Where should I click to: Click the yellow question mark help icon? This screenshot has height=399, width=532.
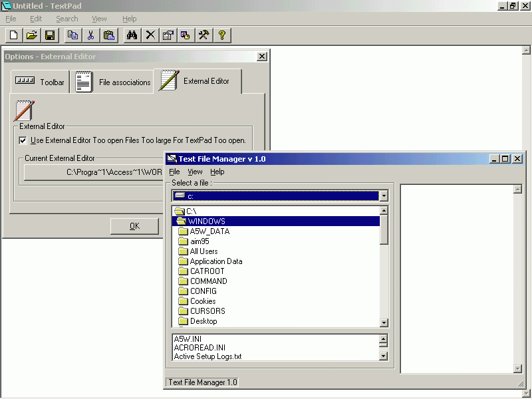tap(222, 35)
